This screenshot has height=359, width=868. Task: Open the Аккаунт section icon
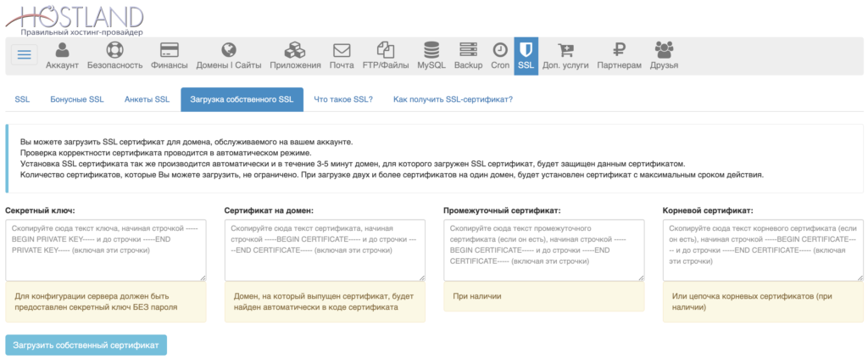(x=62, y=50)
